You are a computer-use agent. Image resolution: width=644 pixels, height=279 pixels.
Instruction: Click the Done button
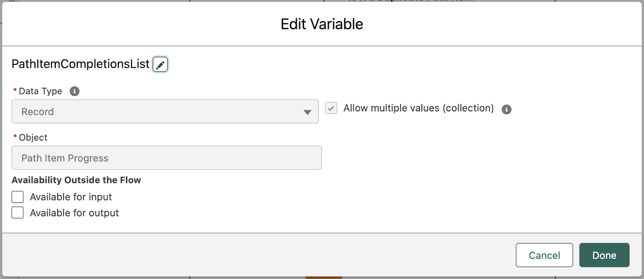coord(604,255)
